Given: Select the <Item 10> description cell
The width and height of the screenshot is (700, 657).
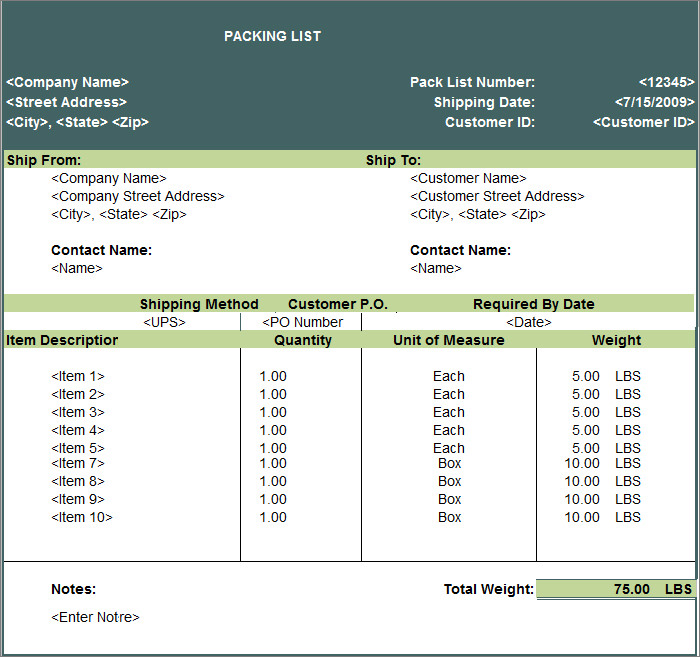Looking at the screenshot, I should [x=82, y=517].
